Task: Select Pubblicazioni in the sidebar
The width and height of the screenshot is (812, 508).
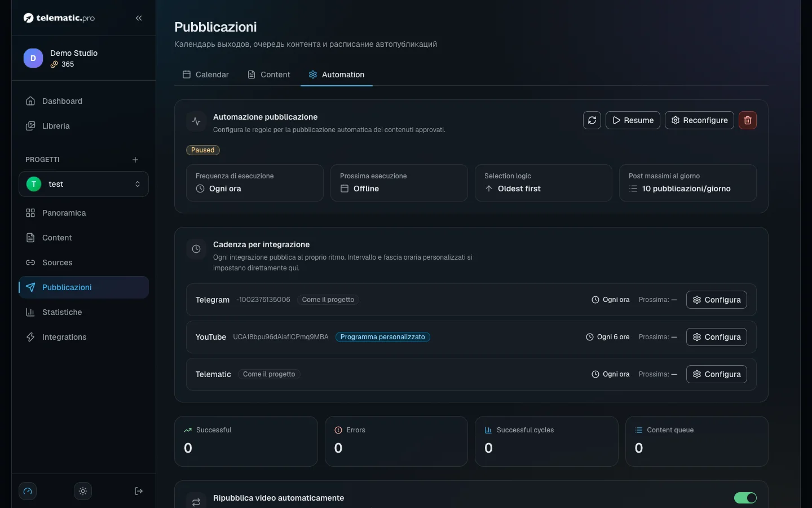Action: (x=83, y=287)
